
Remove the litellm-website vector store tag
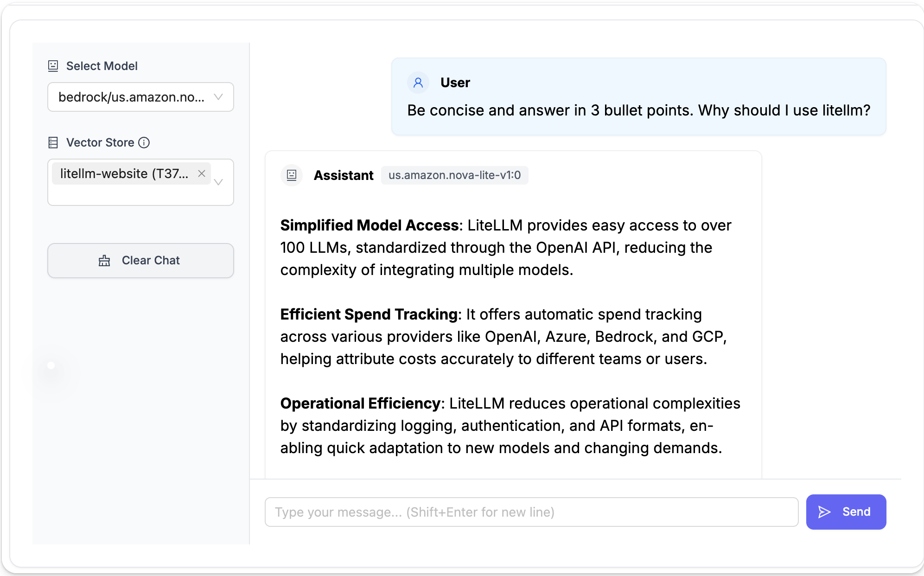tap(202, 173)
